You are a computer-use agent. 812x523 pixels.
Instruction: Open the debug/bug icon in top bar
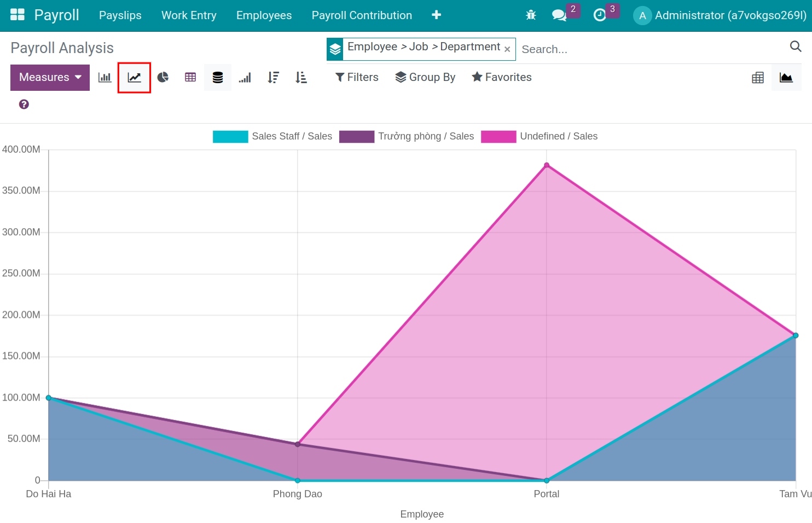(530, 15)
